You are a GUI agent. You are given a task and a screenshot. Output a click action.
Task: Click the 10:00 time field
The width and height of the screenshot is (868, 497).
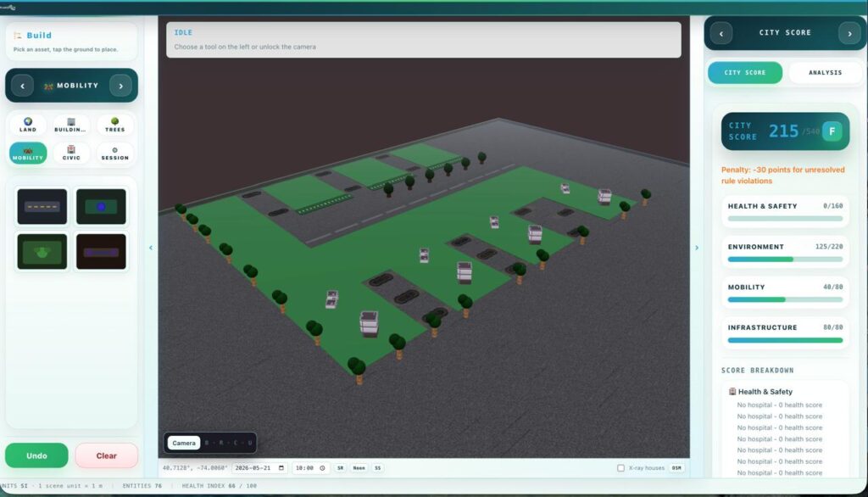310,467
